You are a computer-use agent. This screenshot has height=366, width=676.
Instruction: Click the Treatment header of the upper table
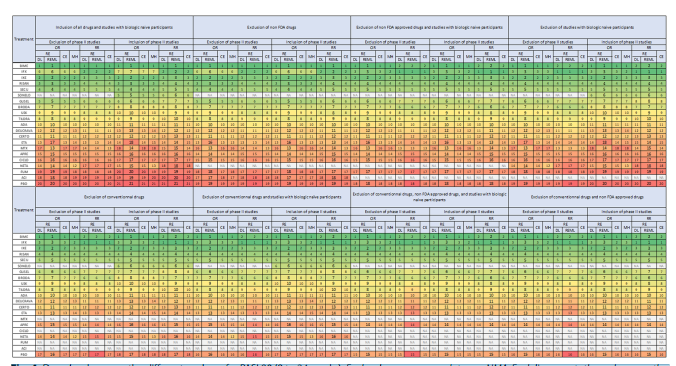pos(24,39)
